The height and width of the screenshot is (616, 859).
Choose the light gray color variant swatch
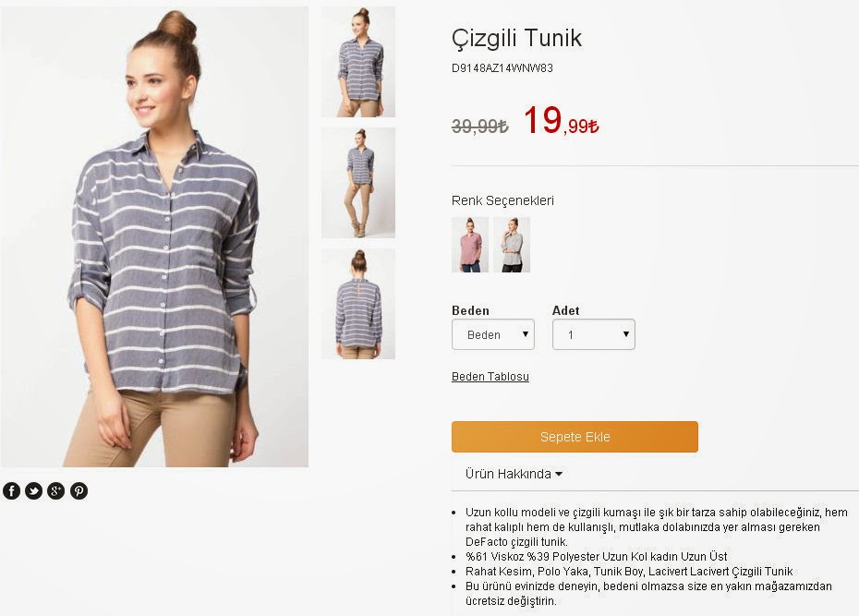pyautogui.click(x=512, y=245)
